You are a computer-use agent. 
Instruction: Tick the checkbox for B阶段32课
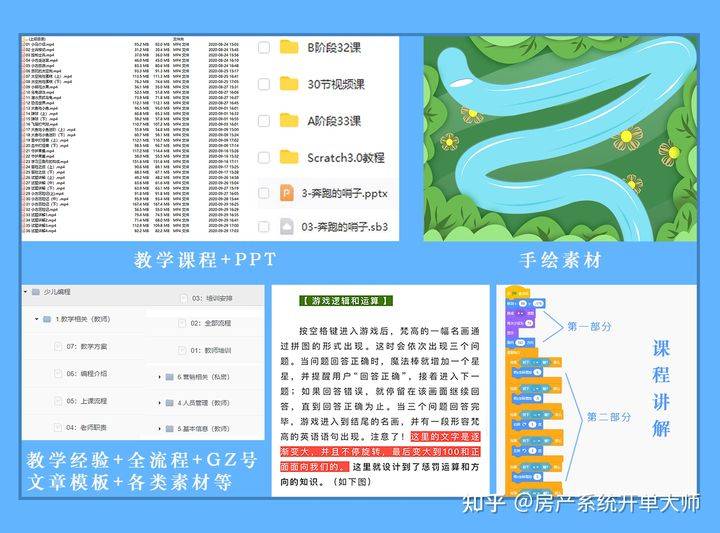[264, 47]
